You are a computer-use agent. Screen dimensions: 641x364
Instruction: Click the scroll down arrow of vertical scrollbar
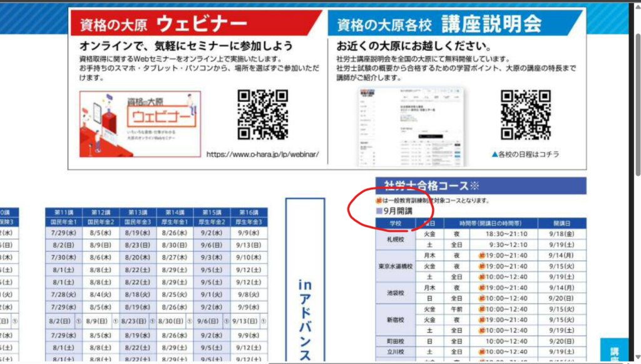pos(636,358)
